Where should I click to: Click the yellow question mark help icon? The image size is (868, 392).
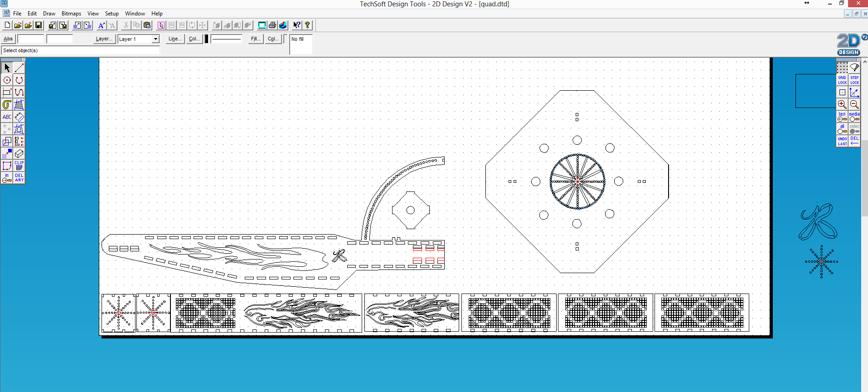307,25
